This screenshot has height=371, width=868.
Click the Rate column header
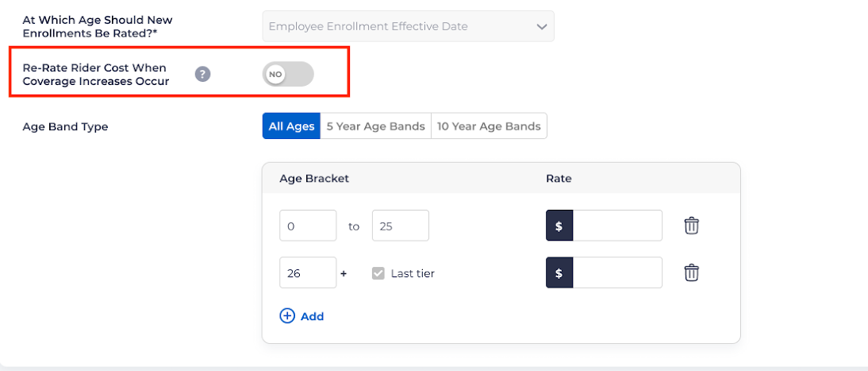click(559, 179)
